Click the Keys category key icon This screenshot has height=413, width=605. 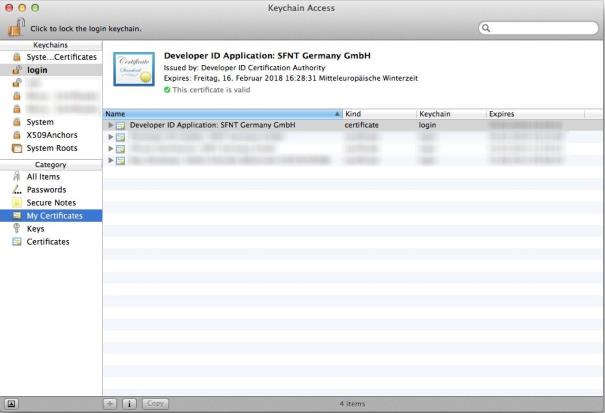click(17, 228)
